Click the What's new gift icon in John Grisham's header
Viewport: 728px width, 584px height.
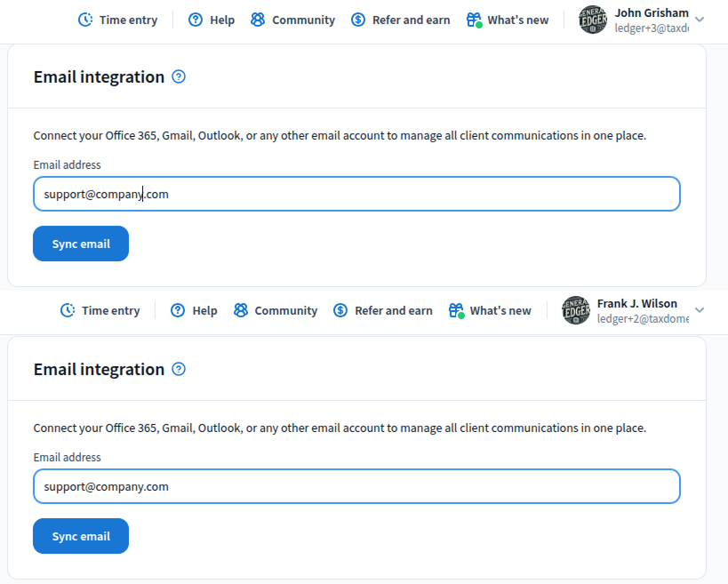474,20
